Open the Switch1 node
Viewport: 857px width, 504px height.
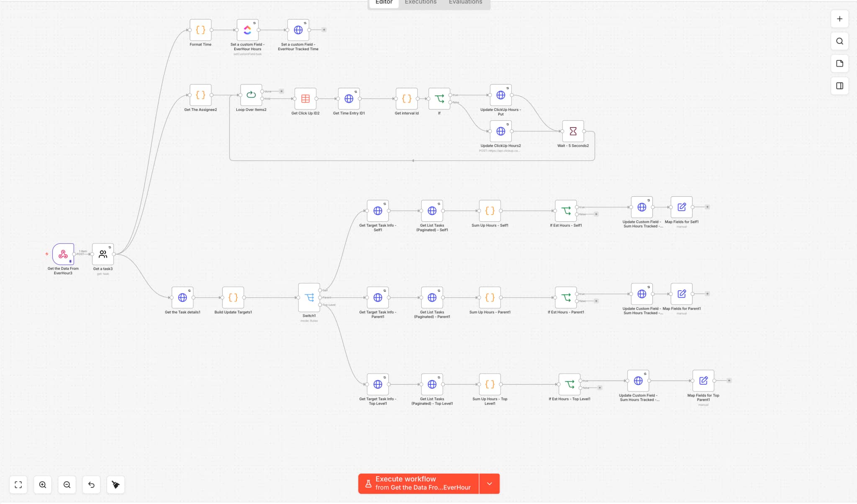[309, 297]
